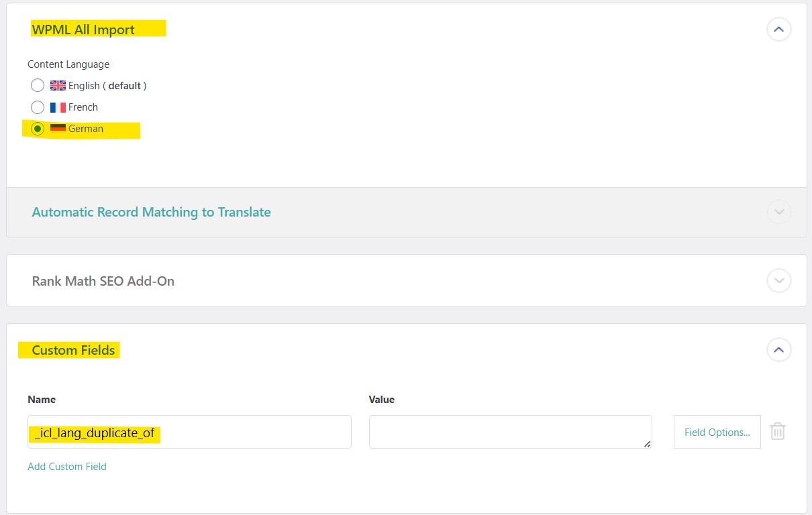Screen dimensions: 812x515
Task: Click the UK flag icon
Action: (x=58, y=86)
